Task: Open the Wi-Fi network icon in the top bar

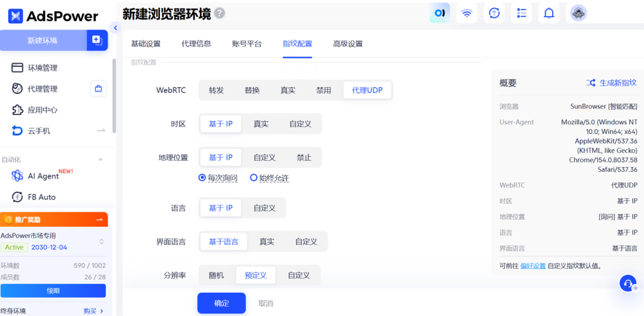Action: pyautogui.click(x=467, y=13)
